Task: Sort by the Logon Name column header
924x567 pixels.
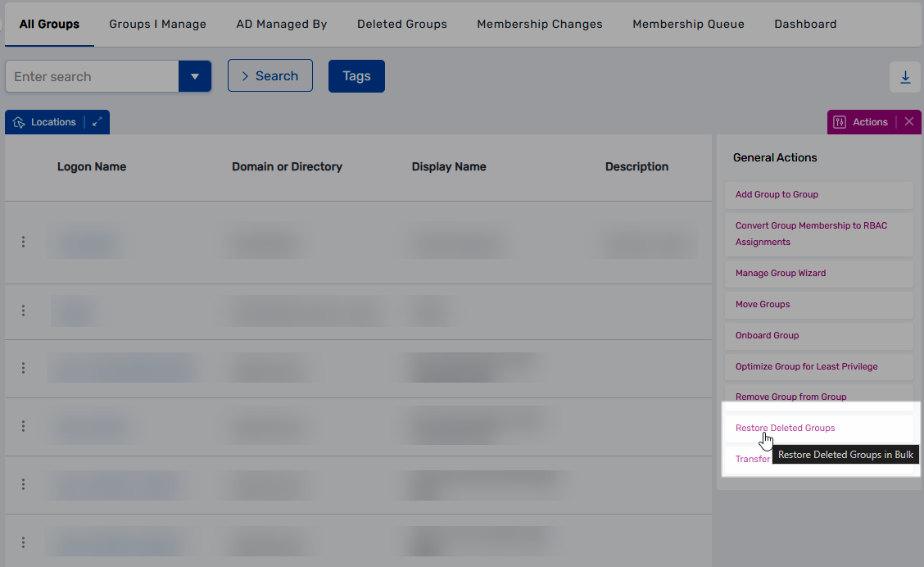Action: tap(92, 166)
